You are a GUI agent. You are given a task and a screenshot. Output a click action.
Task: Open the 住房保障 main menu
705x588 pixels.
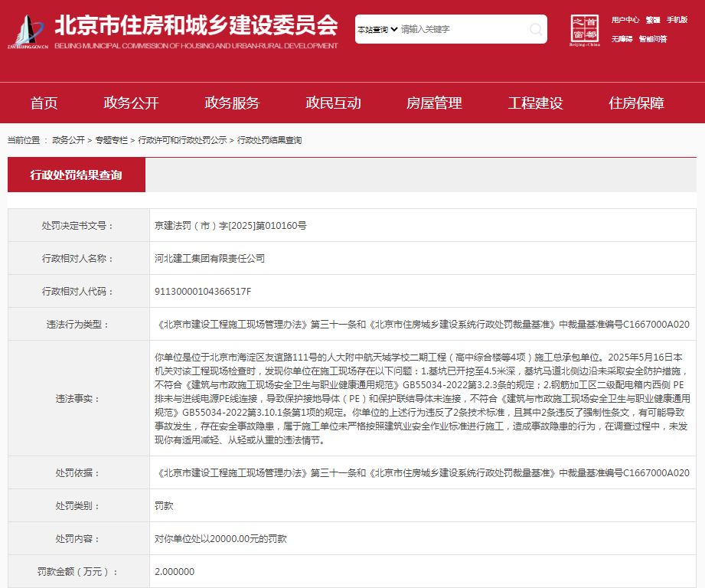tap(637, 103)
